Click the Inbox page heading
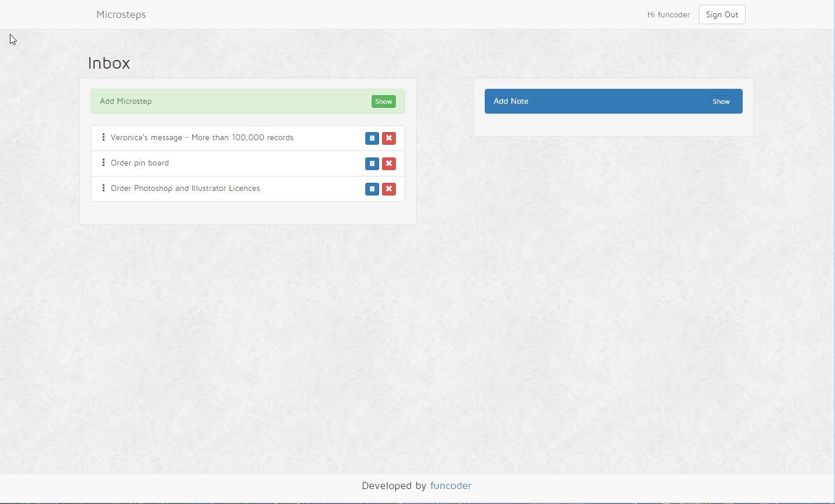 point(109,63)
